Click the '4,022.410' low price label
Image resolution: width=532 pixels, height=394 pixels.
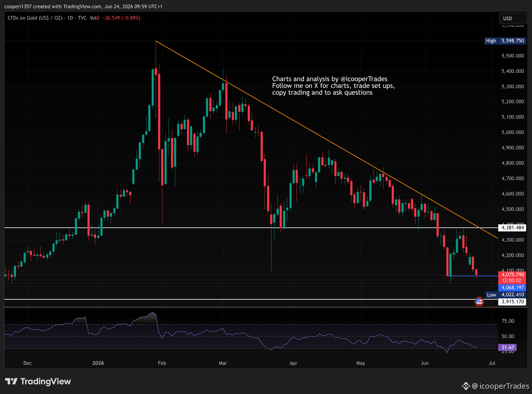click(x=513, y=295)
